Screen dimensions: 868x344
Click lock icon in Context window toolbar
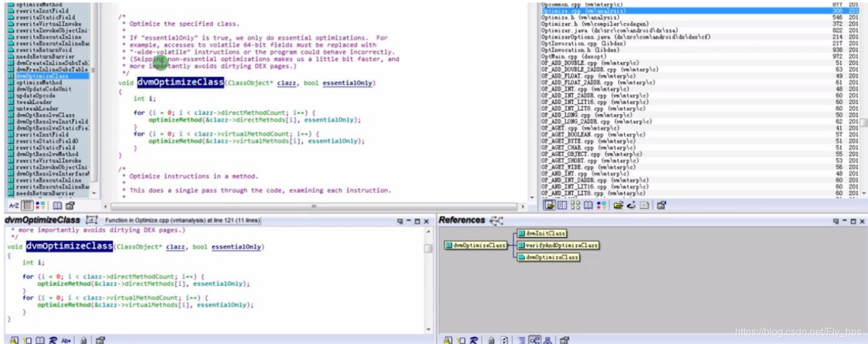[83, 340]
